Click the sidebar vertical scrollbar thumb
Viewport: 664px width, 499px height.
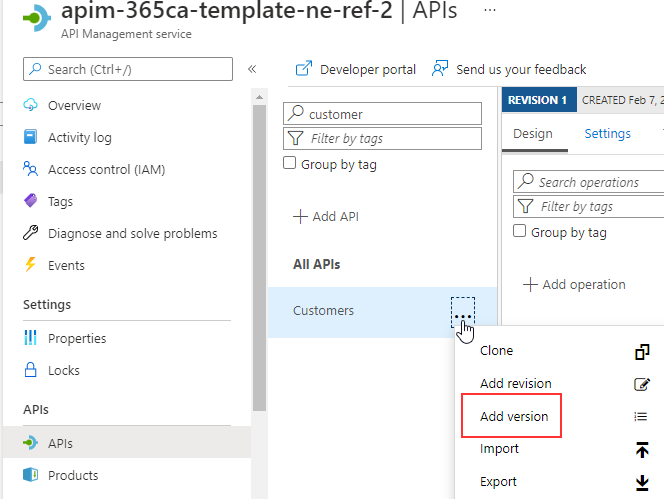click(x=259, y=258)
